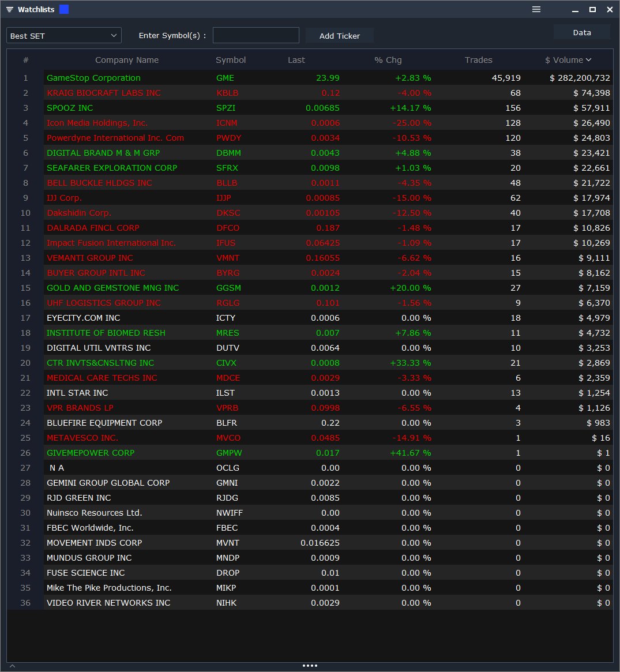
Task: Open the hamburger menu in title bar
Action: 536,9
